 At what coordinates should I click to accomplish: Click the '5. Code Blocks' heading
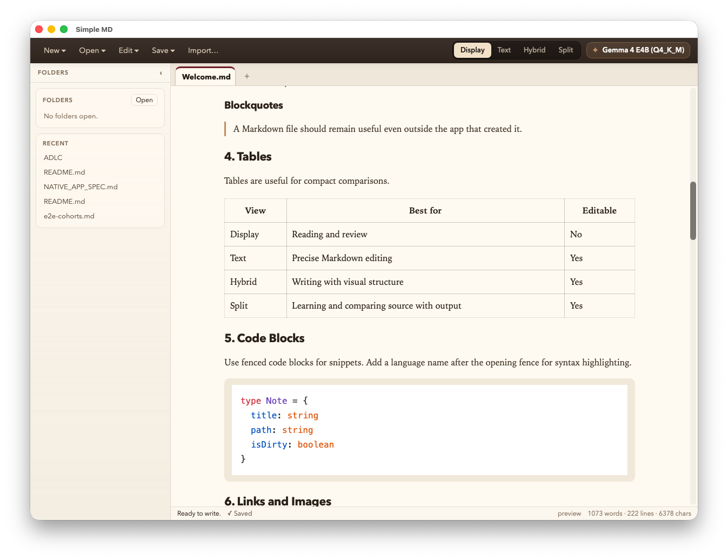click(x=264, y=338)
